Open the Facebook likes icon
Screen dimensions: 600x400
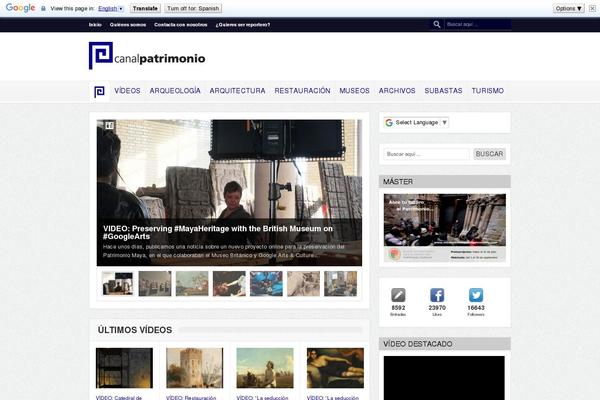(437, 295)
